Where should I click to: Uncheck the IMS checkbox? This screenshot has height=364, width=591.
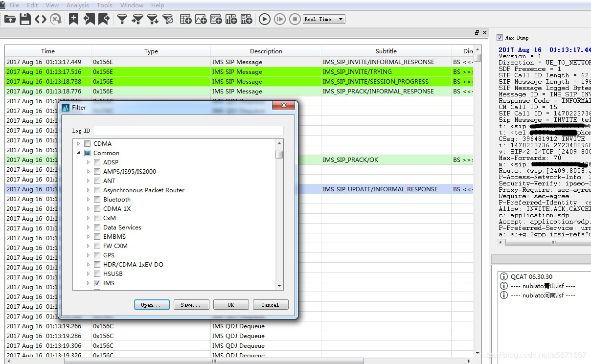(x=97, y=283)
